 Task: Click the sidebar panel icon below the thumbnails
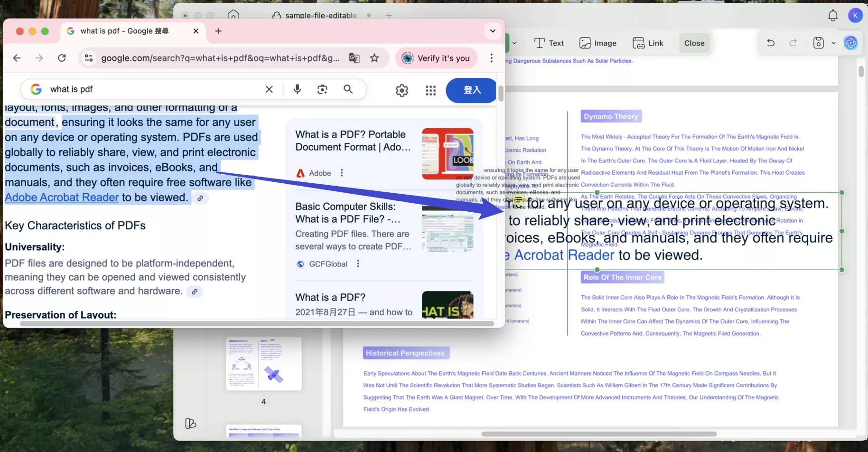(190, 423)
